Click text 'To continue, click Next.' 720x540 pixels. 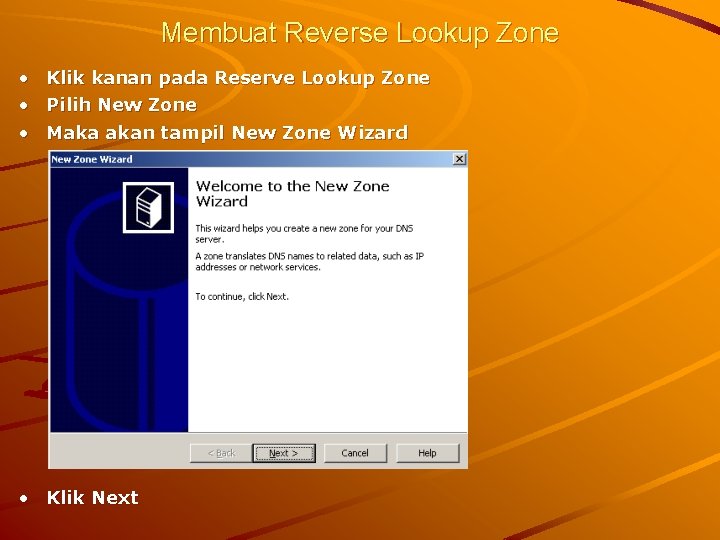[242, 297]
